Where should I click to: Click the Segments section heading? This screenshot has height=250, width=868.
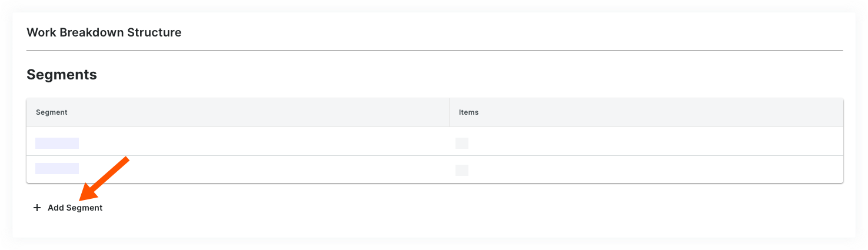coord(62,75)
